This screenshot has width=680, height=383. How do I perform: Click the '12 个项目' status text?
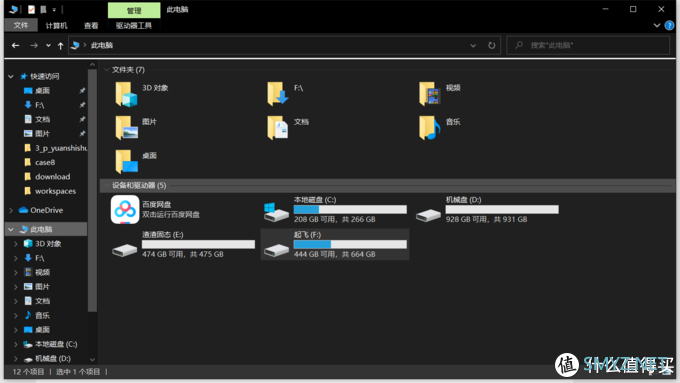(28, 372)
